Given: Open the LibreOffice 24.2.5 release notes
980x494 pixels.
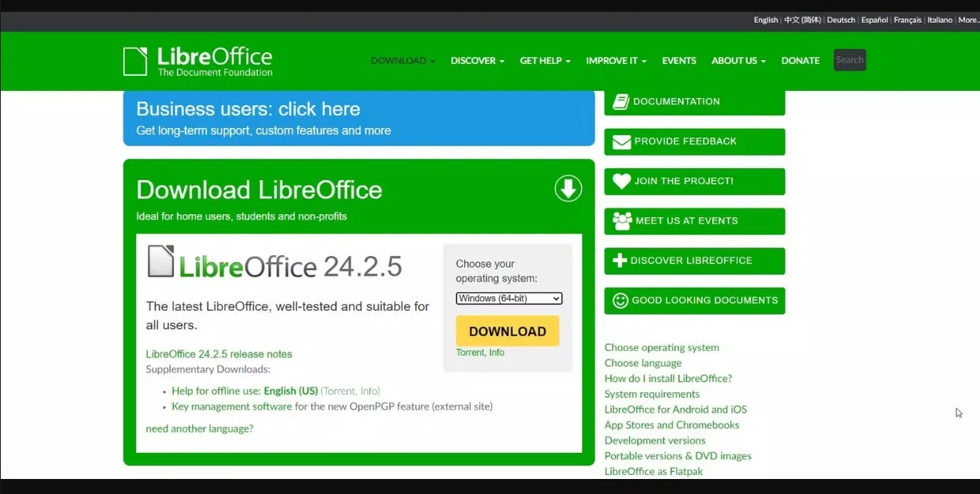Looking at the screenshot, I should [219, 353].
